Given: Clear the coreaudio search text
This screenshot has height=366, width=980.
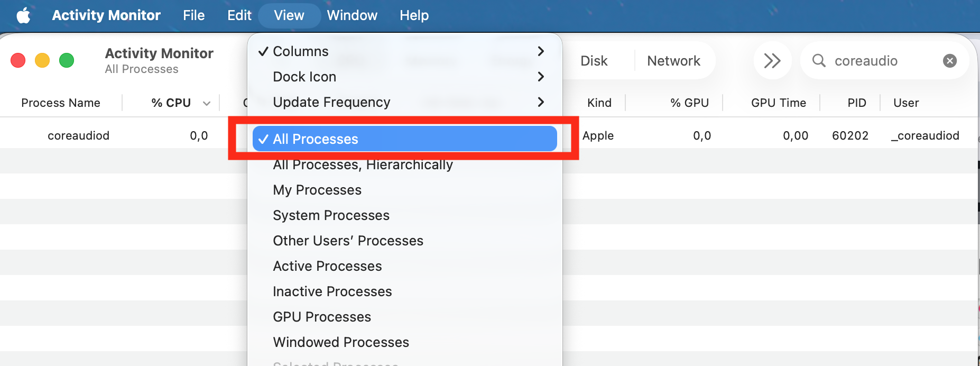Looking at the screenshot, I should click(950, 61).
